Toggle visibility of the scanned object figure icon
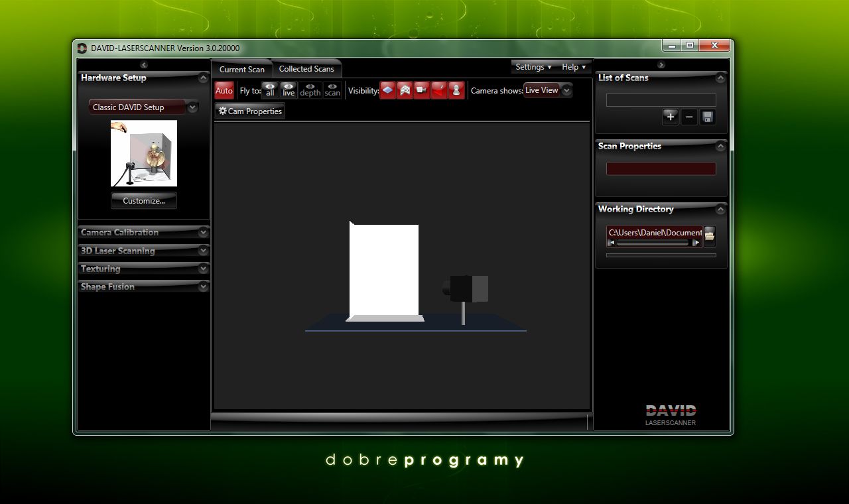The image size is (849, 504). click(x=456, y=90)
